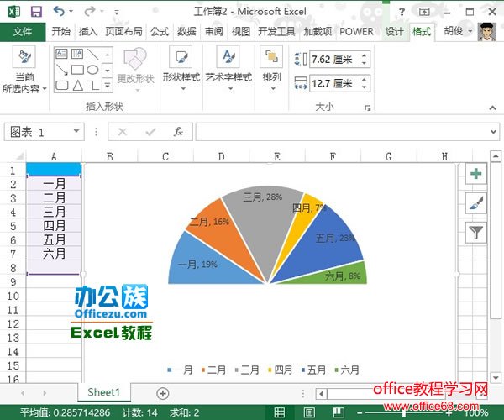The image size is (504, 420).
Task: Add a new sheet with plus button
Action: (163, 393)
